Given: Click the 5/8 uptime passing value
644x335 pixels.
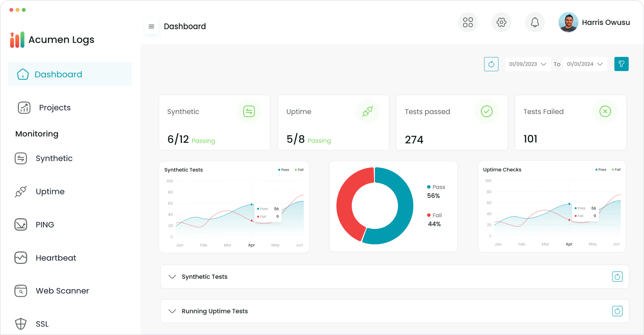Looking at the screenshot, I should [295, 139].
